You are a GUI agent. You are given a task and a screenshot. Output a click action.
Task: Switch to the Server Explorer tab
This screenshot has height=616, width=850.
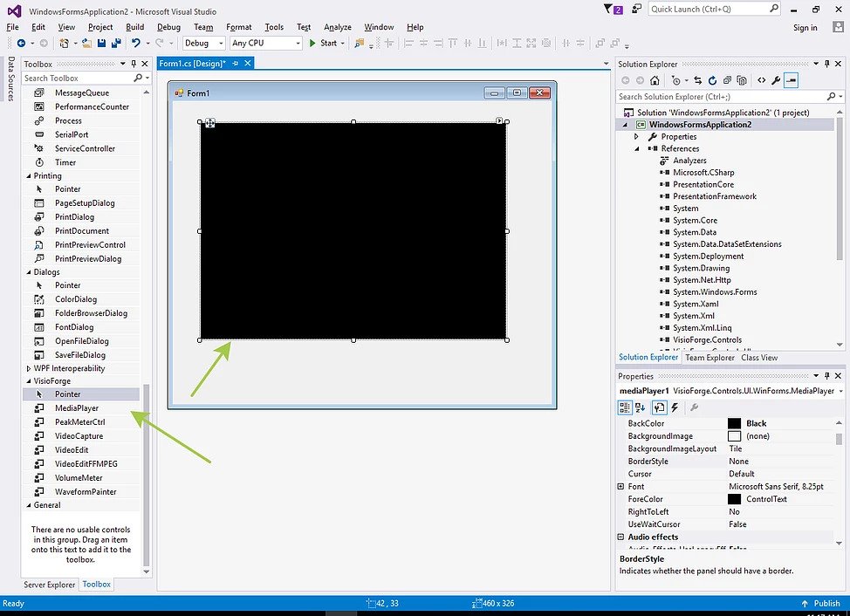coord(50,585)
